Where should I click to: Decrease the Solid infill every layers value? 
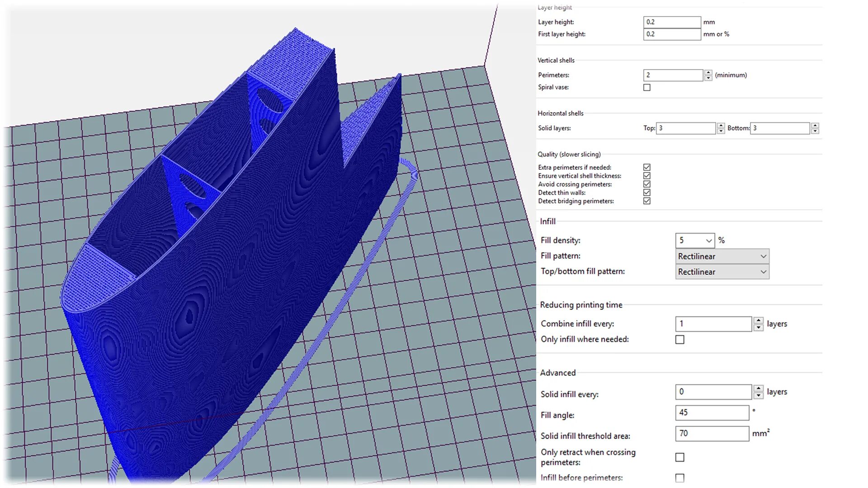(x=759, y=396)
